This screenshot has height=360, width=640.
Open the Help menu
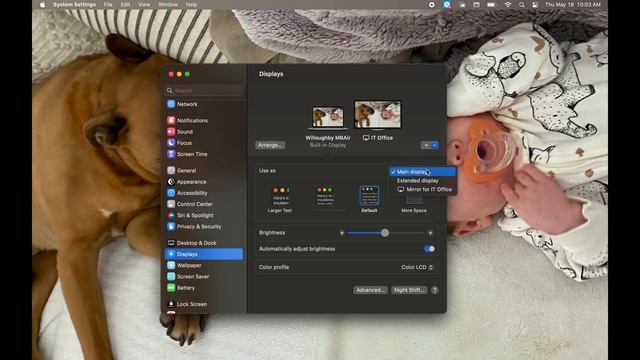click(x=191, y=4)
